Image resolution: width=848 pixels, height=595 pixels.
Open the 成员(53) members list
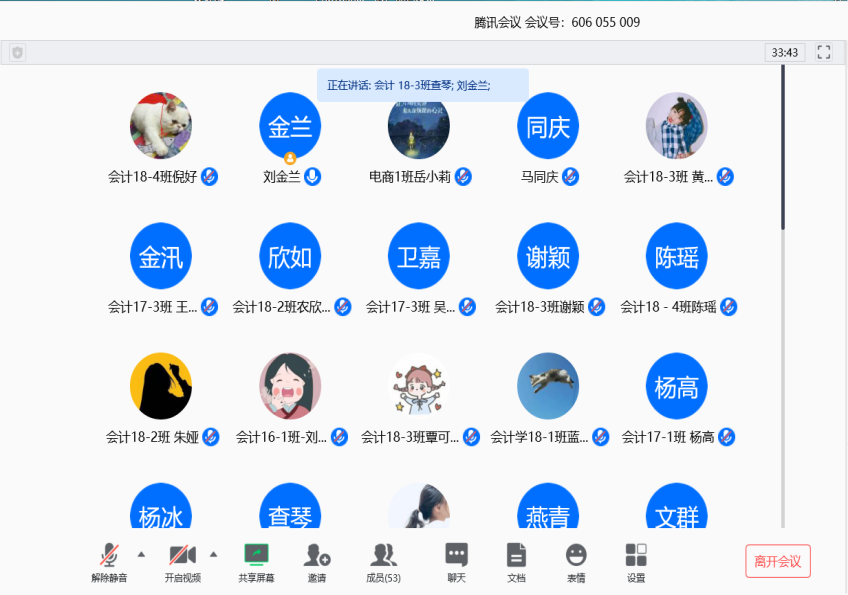point(383,556)
